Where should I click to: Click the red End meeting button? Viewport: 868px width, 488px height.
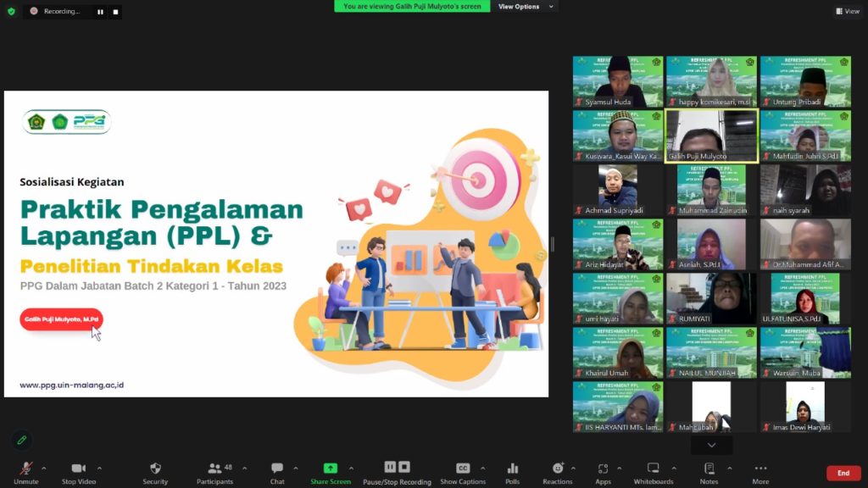[843, 473]
